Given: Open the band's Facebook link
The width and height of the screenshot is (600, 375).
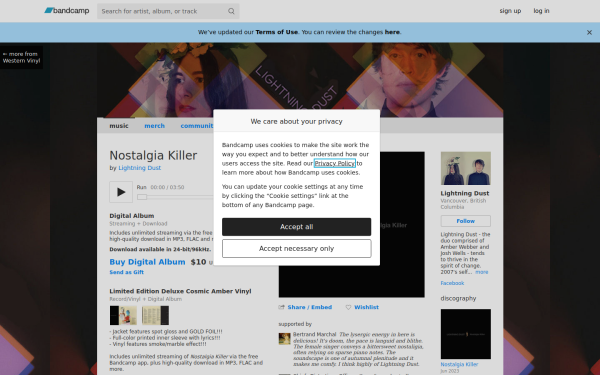Looking at the screenshot, I should point(452,284).
